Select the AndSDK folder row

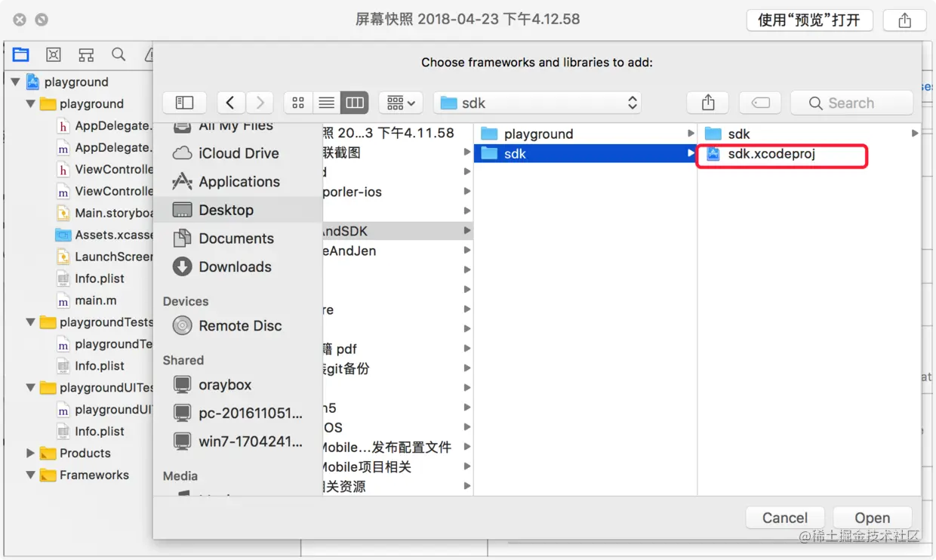click(x=398, y=231)
